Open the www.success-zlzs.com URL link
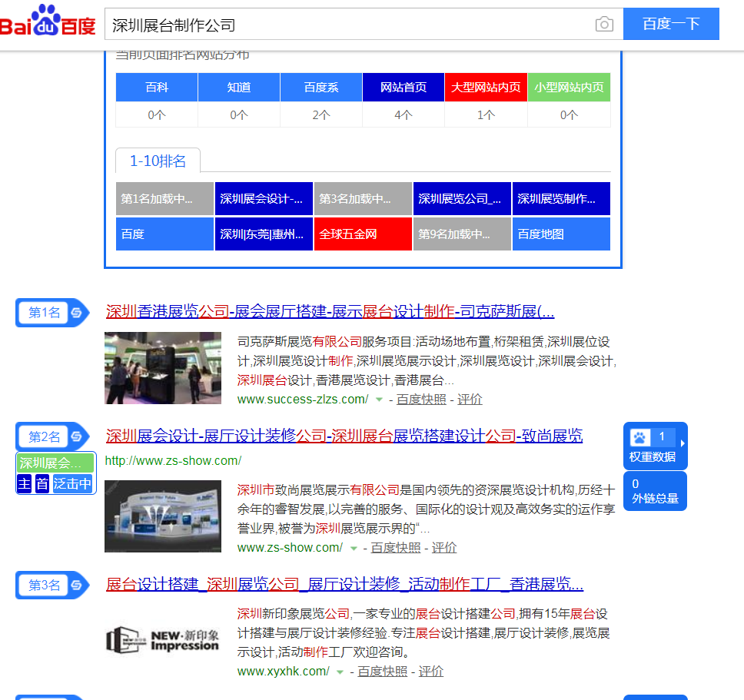 point(303,400)
